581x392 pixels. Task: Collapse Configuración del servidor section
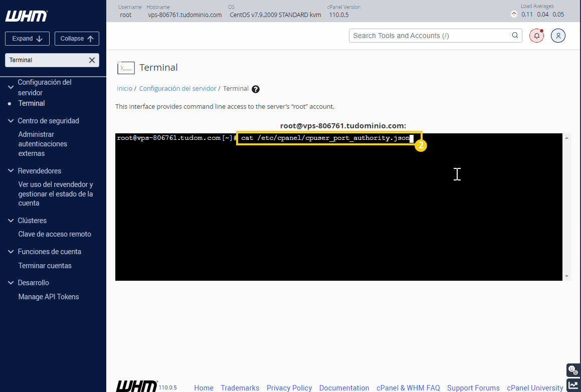pos(11,87)
